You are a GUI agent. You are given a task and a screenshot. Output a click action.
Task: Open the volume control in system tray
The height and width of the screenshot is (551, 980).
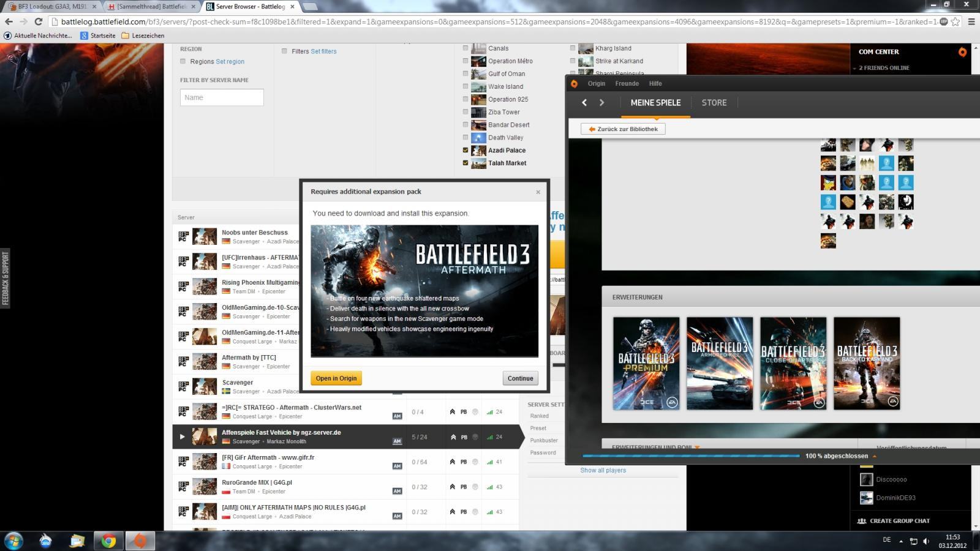click(x=925, y=541)
